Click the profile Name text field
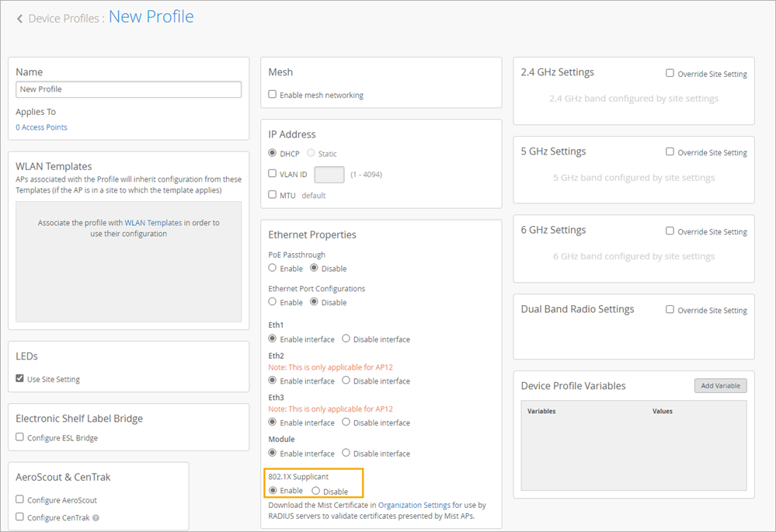Image resolution: width=776 pixels, height=532 pixels. (128, 89)
